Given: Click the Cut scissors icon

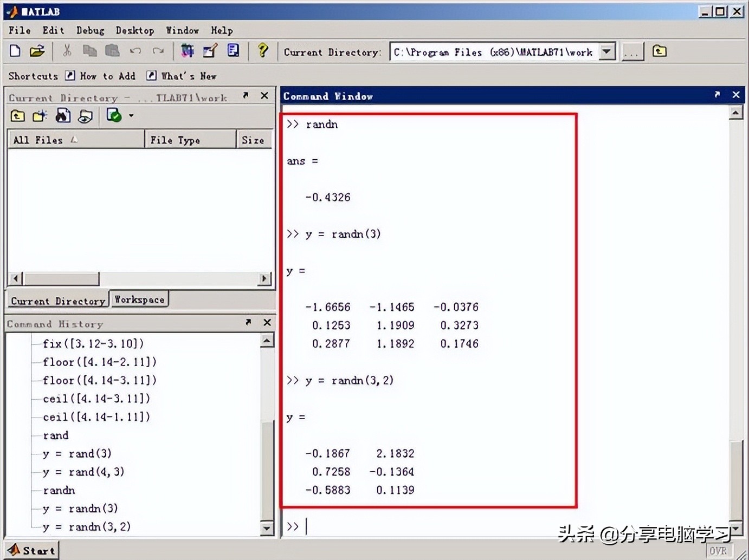Looking at the screenshot, I should pyautogui.click(x=67, y=51).
